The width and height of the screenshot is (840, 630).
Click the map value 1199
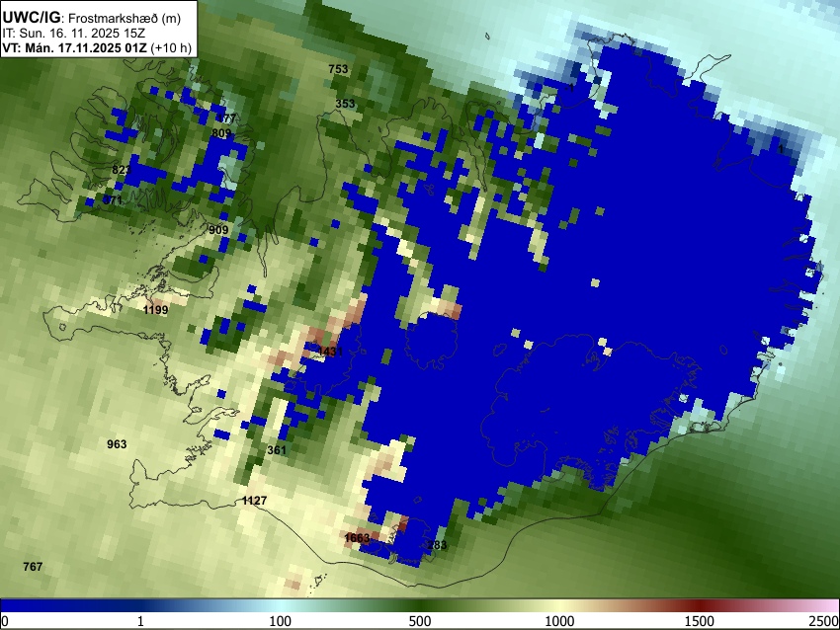click(x=156, y=310)
